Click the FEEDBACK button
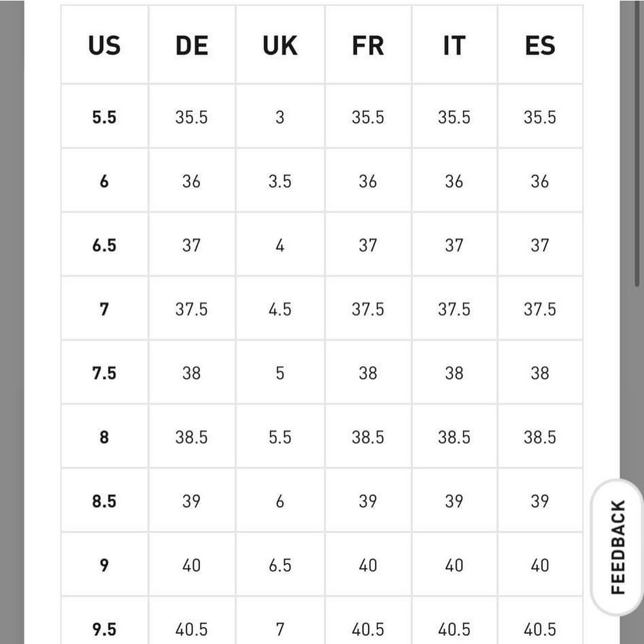This screenshot has height=644, width=644. [x=618, y=547]
